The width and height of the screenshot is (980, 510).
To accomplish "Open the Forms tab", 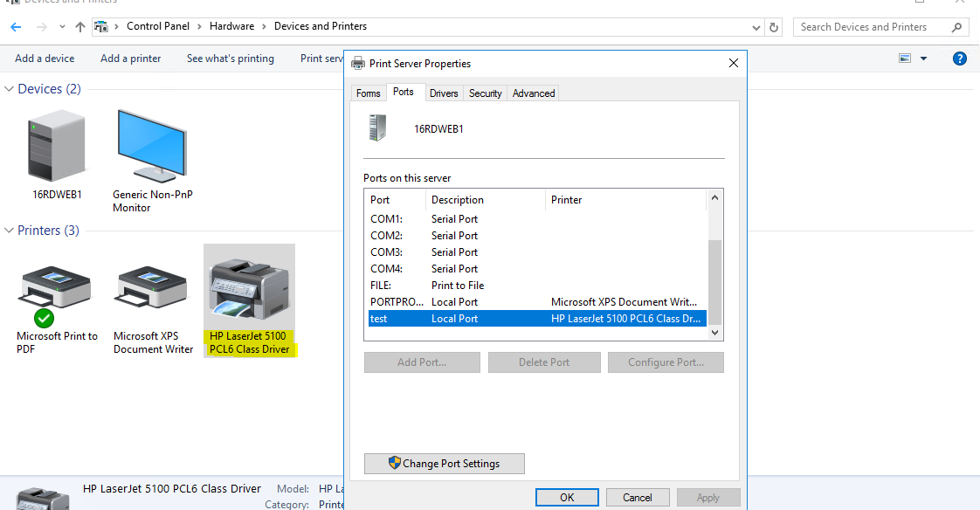I will click(x=368, y=93).
